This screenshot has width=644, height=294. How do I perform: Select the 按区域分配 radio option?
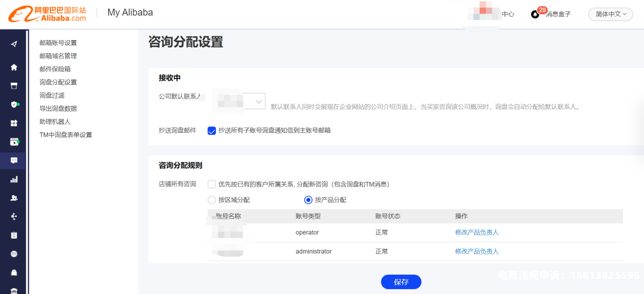click(212, 200)
